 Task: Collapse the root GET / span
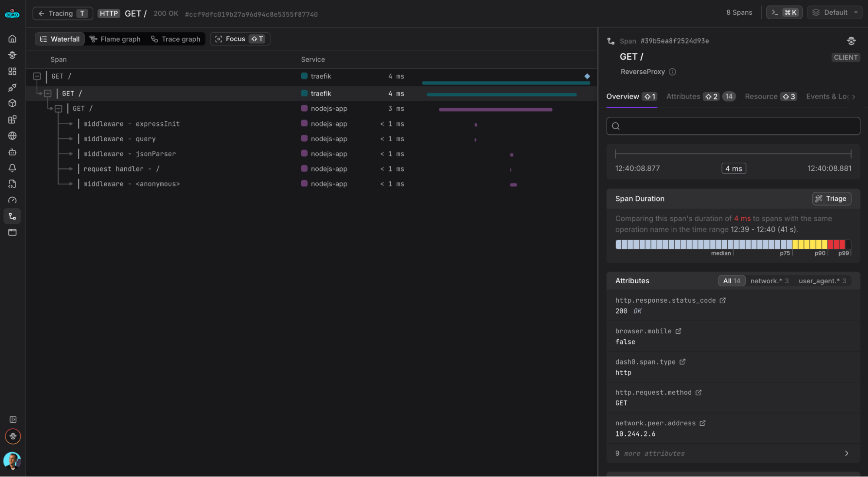(x=37, y=76)
